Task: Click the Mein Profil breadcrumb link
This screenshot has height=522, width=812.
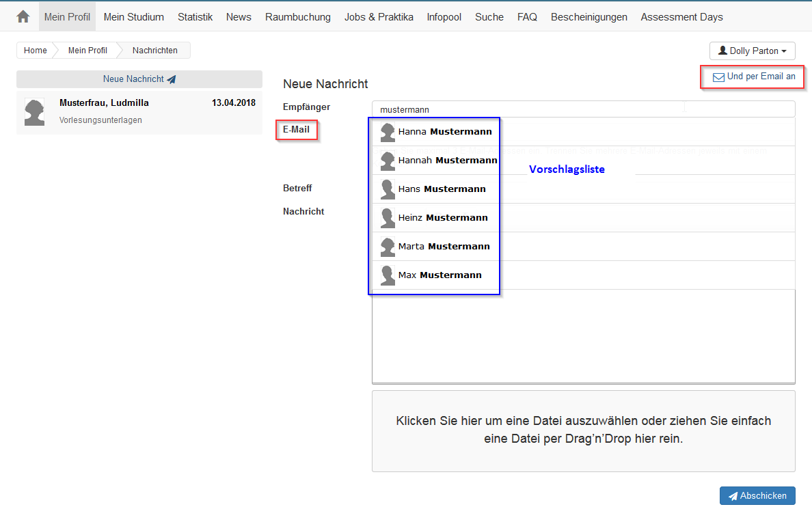Action: 87,51
